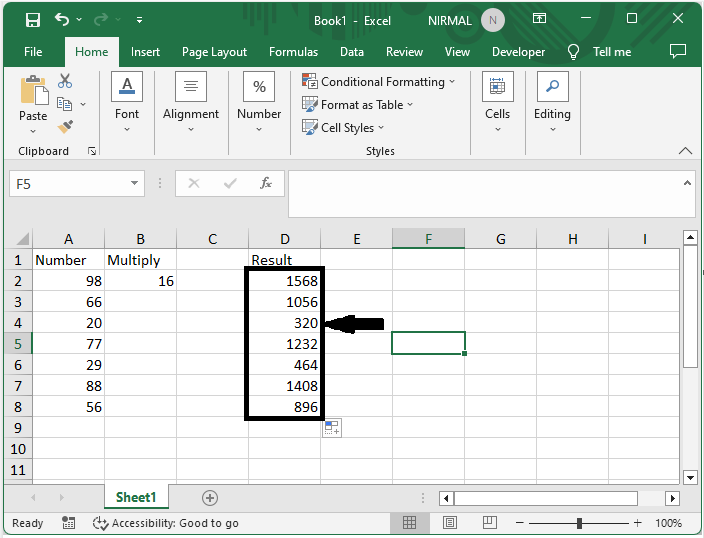The image size is (704, 538).
Task: Switch to the View tab
Action: click(x=457, y=52)
